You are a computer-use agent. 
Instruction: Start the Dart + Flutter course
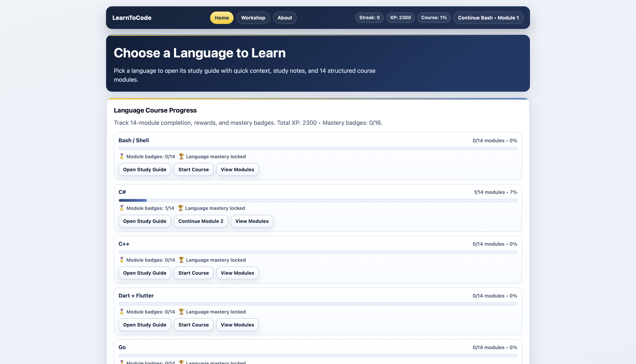pyautogui.click(x=193, y=324)
